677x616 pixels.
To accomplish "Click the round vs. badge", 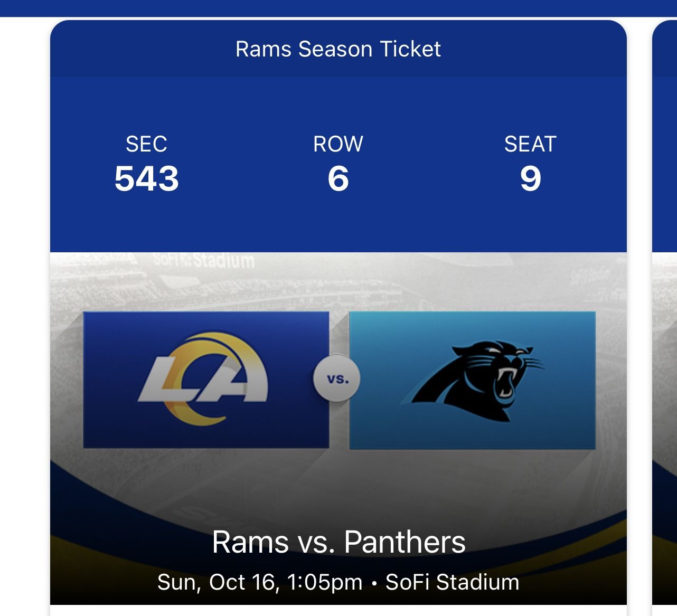I will [337, 379].
